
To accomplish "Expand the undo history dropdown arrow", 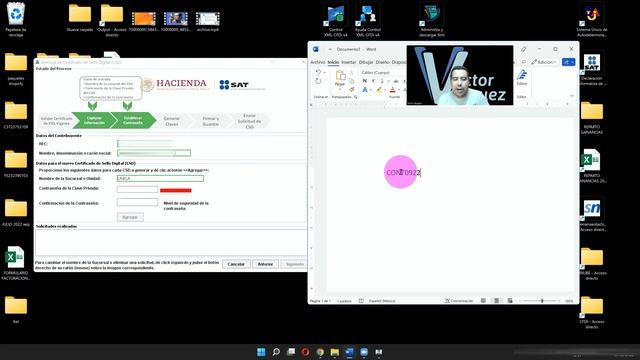I will tap(325, 72).
